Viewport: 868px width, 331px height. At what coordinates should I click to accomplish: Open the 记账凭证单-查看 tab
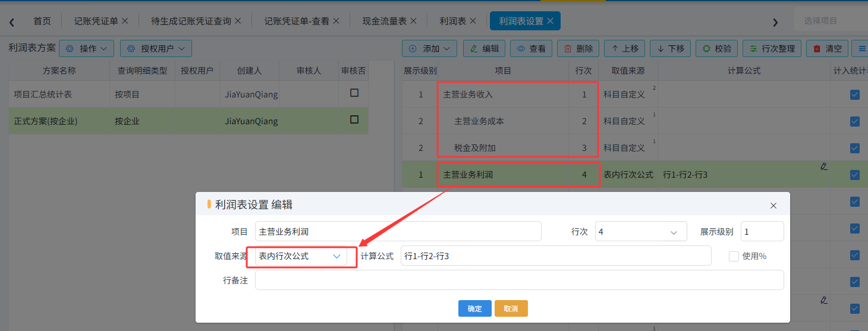coord(297,21)
